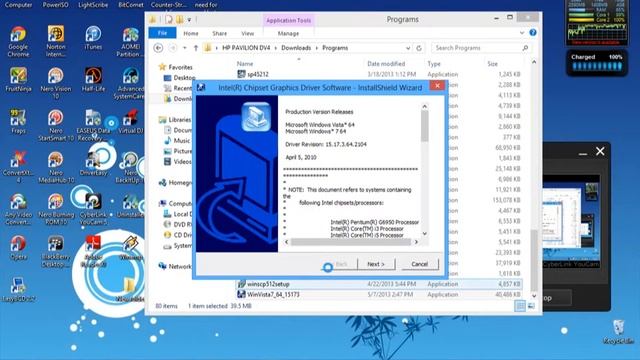Image resolution: width=640 pixels, height=360 pixels.
Task: Open the Share ribbon tab
Action: point(219,33)
